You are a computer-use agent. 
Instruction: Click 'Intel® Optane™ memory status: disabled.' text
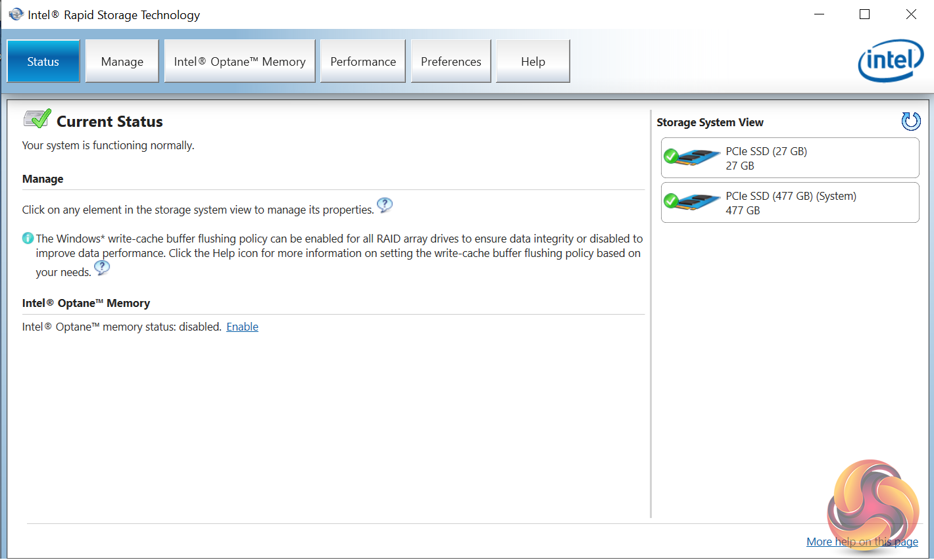coord(122,327)
